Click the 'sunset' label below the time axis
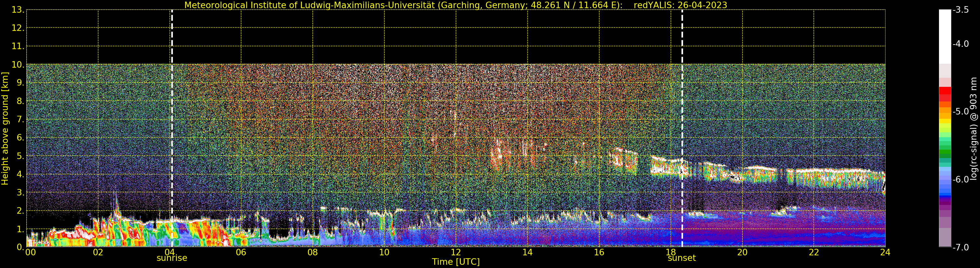 [682, 258]
